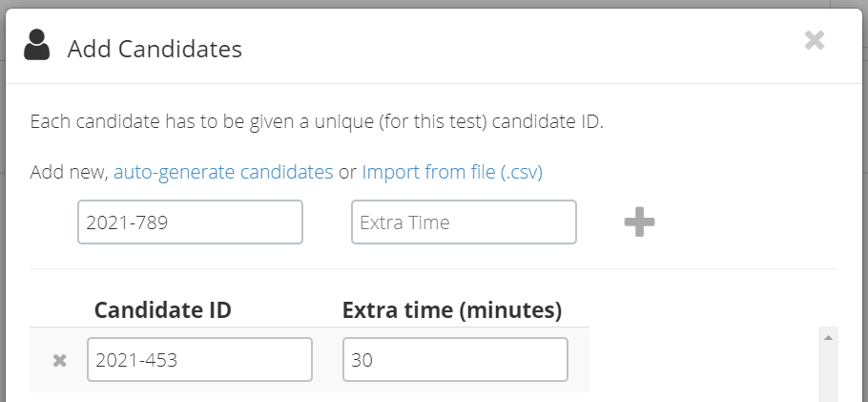Viewport: 868px width, 402px height.
Task: Edit the extra time field containing 30
Action: [455, 359]
